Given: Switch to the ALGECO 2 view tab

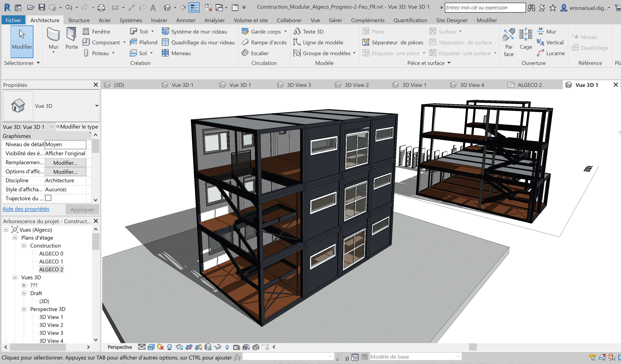Looking at the screenshot, I should pyautogui.click(x=529, y=85).
